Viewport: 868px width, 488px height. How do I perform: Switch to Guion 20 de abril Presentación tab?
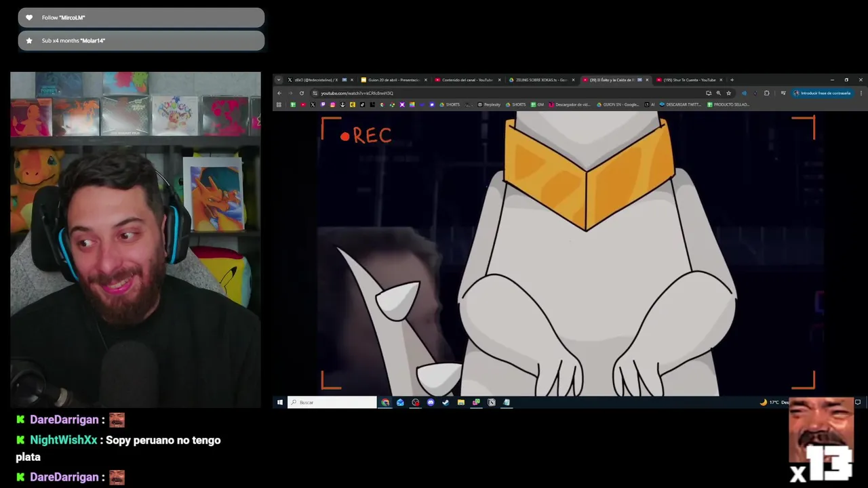pos(394,80)
